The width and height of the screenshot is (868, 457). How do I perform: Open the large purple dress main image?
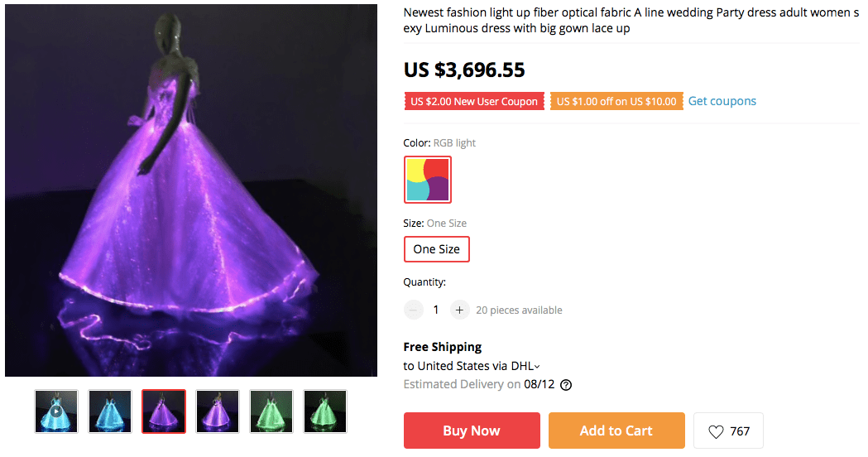click(x=191, y=190)
